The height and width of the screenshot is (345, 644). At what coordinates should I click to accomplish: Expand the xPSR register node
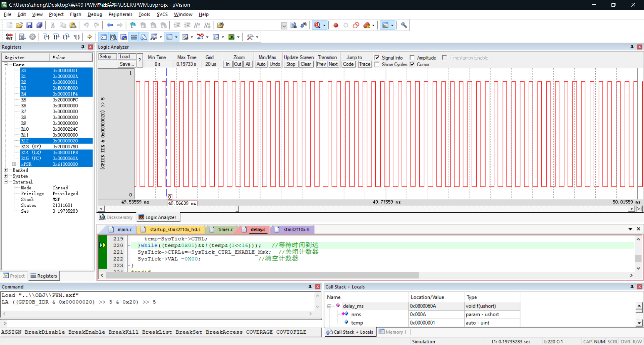pyautogui.click(x=14, y=164)
